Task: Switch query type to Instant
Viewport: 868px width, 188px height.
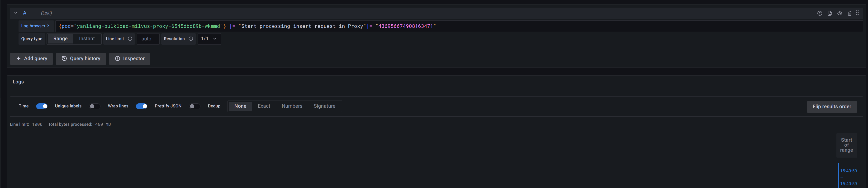Action: (87, 39)
